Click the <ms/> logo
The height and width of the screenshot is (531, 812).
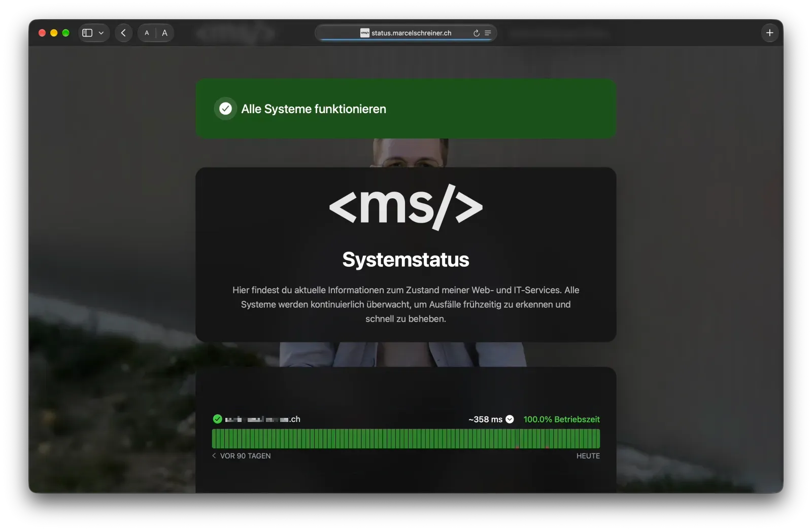(x=406, y=207)
